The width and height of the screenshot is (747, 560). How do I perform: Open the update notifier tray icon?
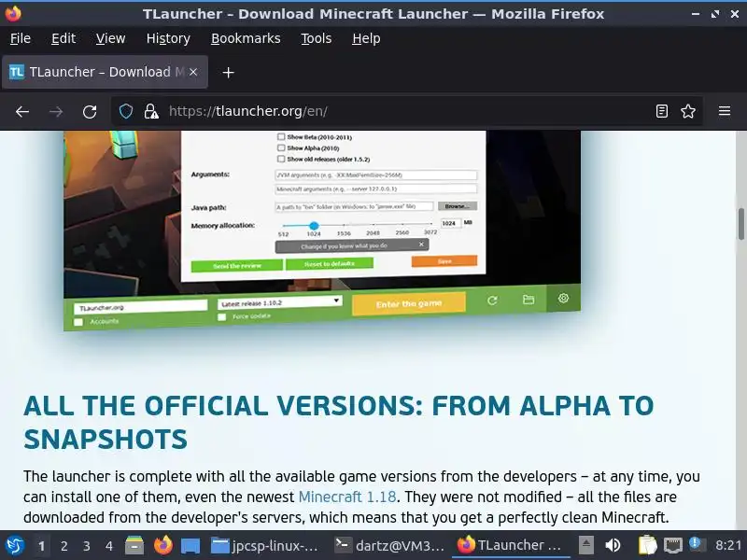coord(696,544)
